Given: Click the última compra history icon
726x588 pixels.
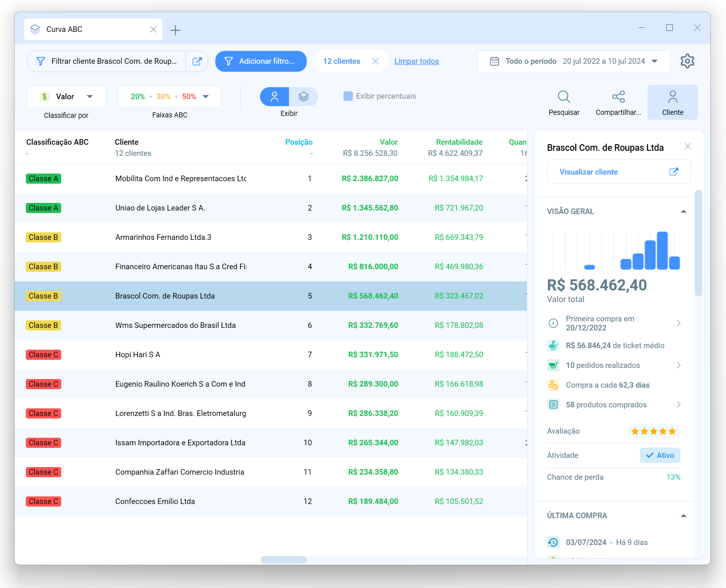Looking at the screenshot, I should click(x=553, y=542).
